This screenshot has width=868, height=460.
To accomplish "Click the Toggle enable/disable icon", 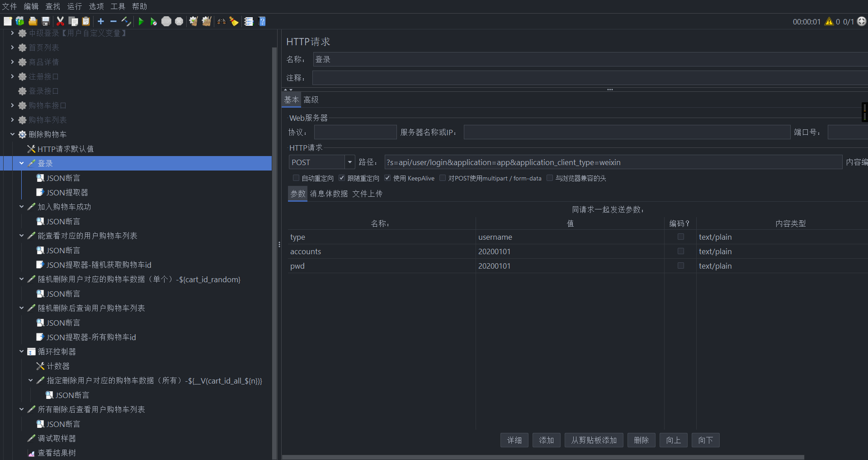I will coord(126,21).
